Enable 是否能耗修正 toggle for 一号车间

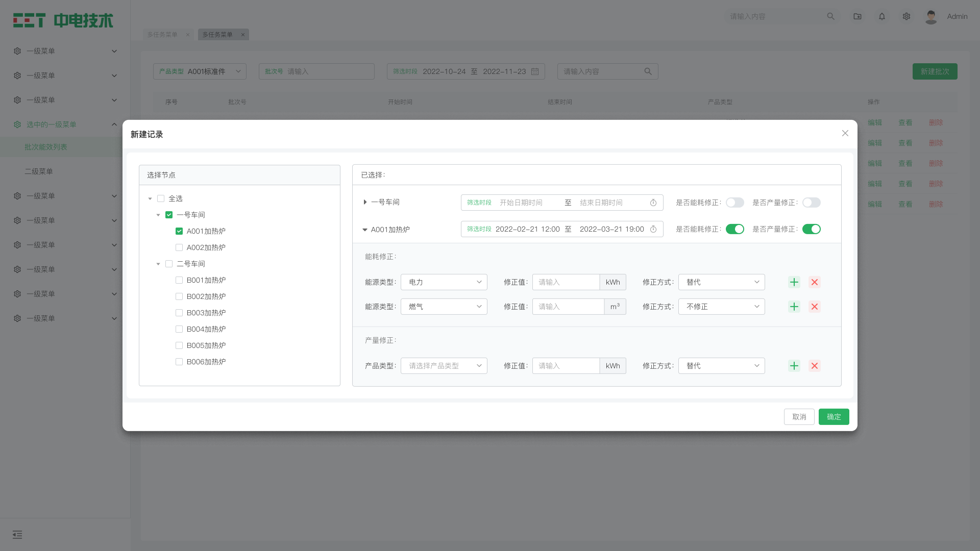[735, 203]
